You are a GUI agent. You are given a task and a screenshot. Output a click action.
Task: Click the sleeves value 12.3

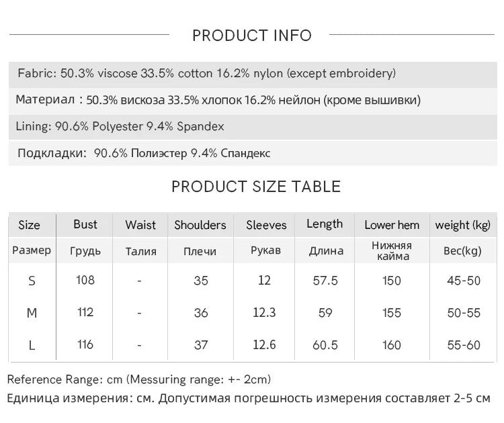[264, 312]
